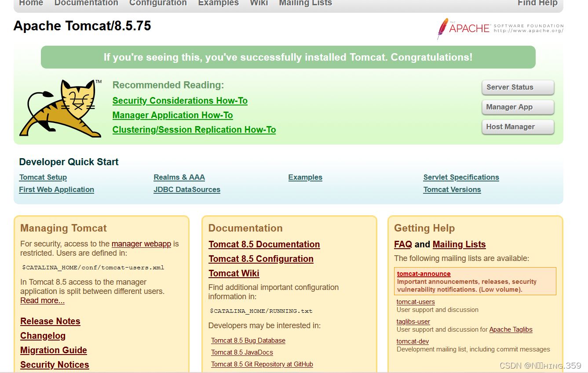View the Release Notes
This screenshot has height=373, width=588.
click(50, 321)
